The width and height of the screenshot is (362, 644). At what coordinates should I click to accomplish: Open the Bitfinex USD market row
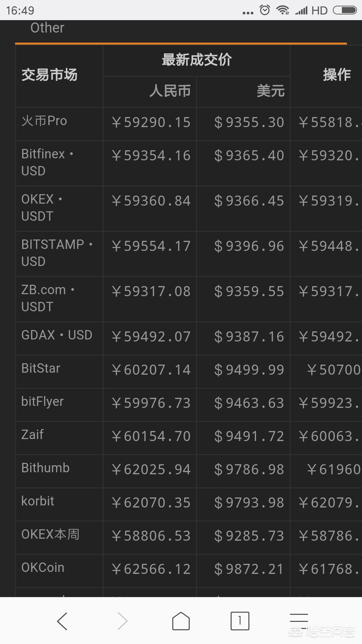[x=189, y=163]
